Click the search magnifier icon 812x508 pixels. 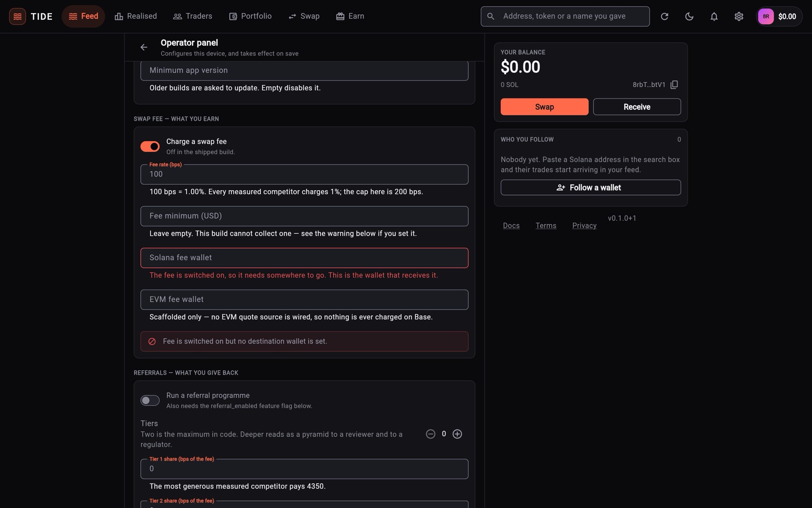click(x=491, y=16)
